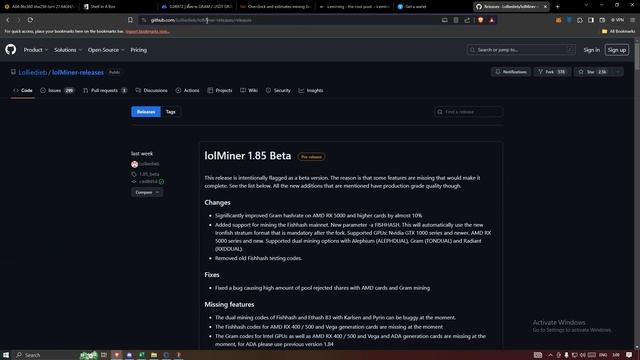This screenshot has width=640, height=360.
Task: Close the Releases Lolliedieb browser tab
Action: tap(545, 7)
